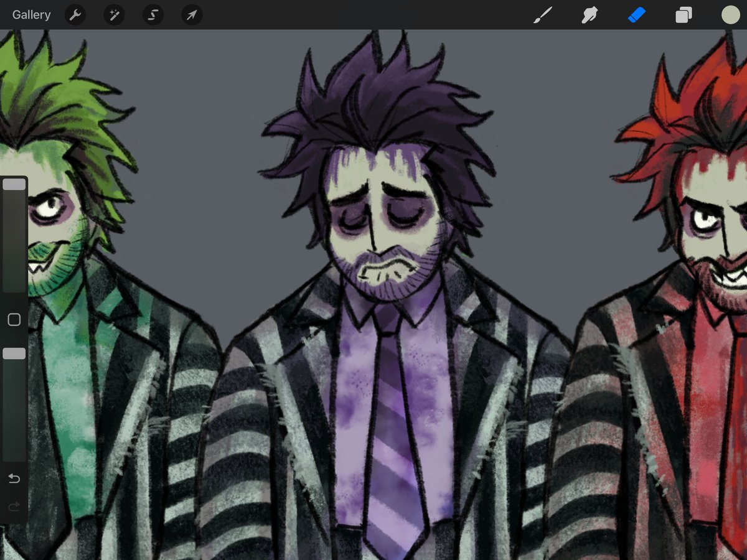The image size is (747, 560).
Task: Open the brush library from the brush icon
Action: click(x=543, y=14)
